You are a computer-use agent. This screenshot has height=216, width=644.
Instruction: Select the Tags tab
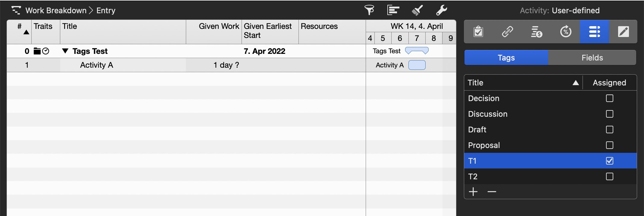click(x=506, y=58)
